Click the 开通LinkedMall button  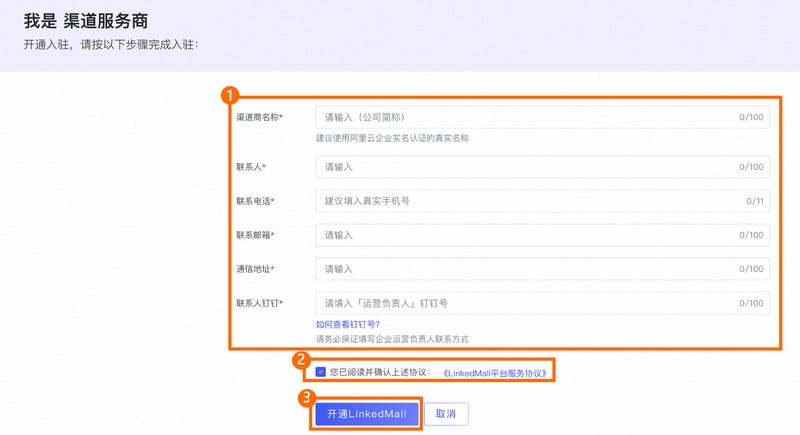tap(366, 414)
